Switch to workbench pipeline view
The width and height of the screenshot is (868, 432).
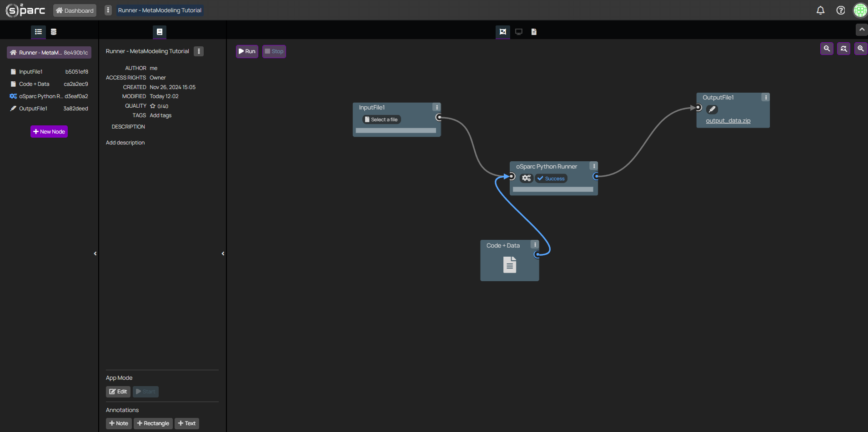502,32
